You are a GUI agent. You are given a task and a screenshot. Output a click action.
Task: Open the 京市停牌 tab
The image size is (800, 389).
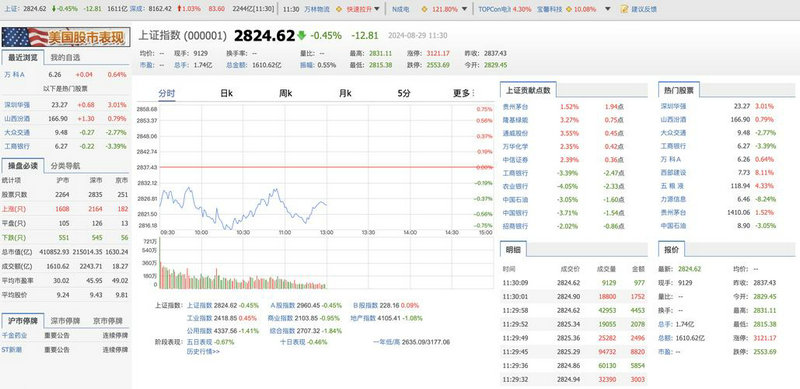click(108, 321)
